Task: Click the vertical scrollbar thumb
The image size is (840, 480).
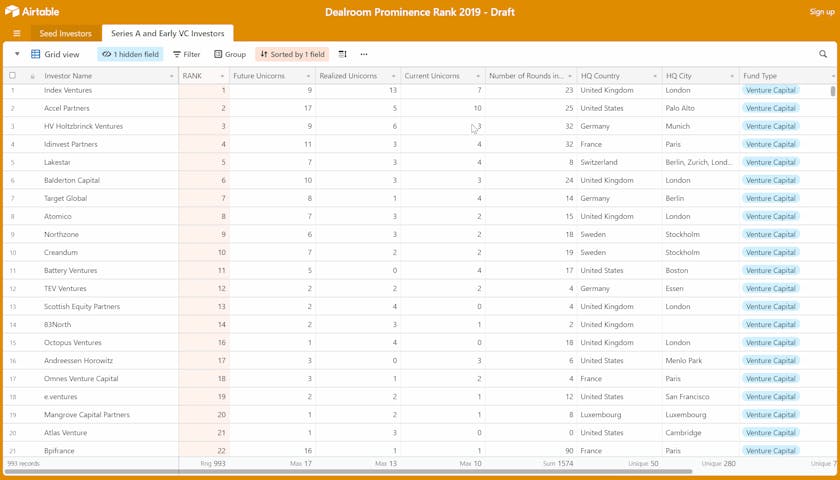Action: [833, 91]
